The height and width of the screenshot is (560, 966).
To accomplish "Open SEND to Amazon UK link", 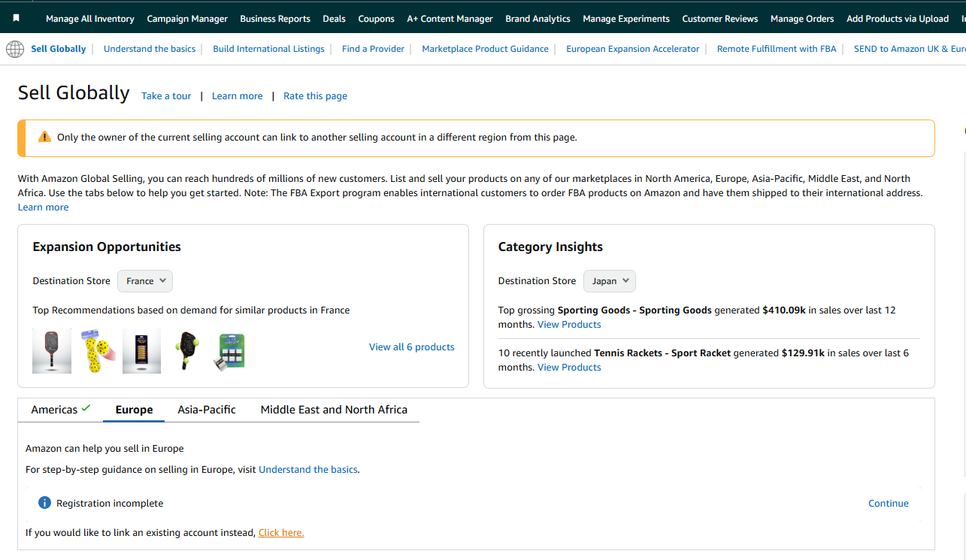I will pyautogui.click(x=910, y=49).
